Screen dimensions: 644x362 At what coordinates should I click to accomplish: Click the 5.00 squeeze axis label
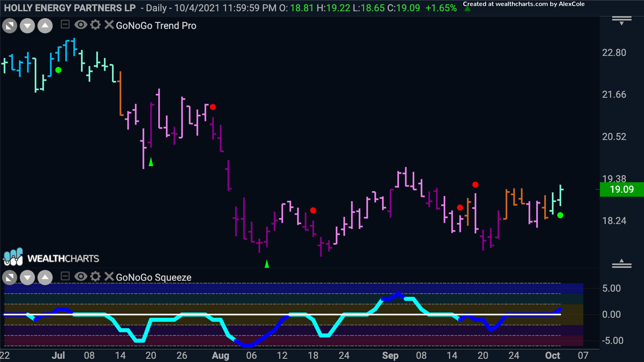[611, 288]
